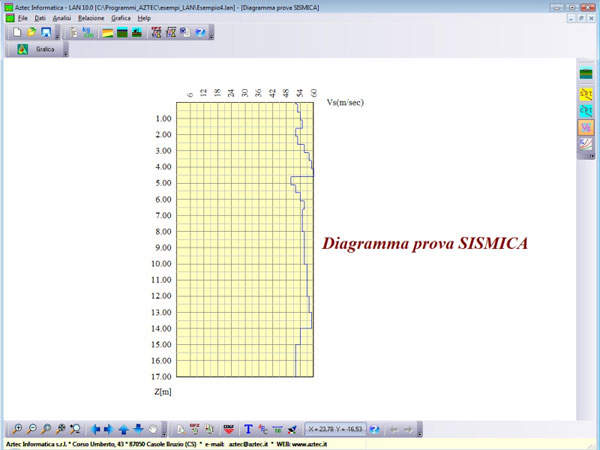Expand the Grafica toolbar overflow arrow

(x=65, y=49)
